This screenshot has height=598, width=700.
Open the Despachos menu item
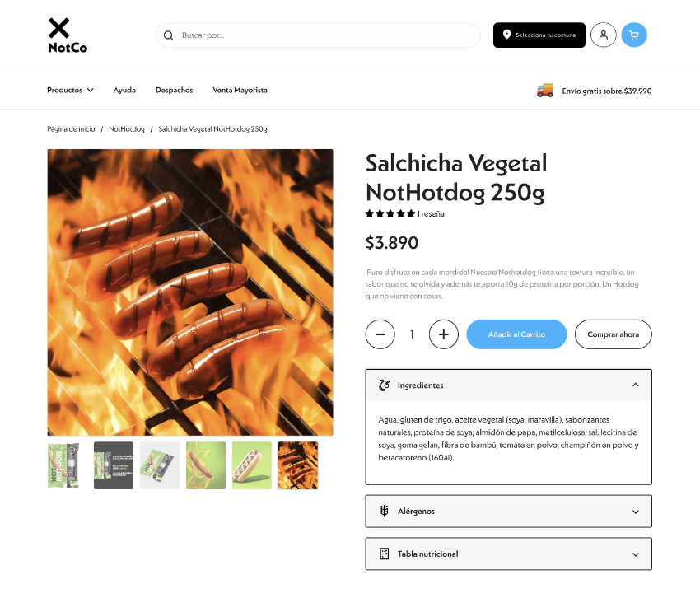[x=174, y=90]
